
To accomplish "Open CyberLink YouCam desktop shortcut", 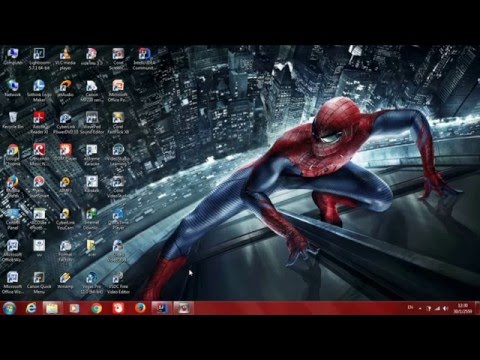I will point(65,219).
